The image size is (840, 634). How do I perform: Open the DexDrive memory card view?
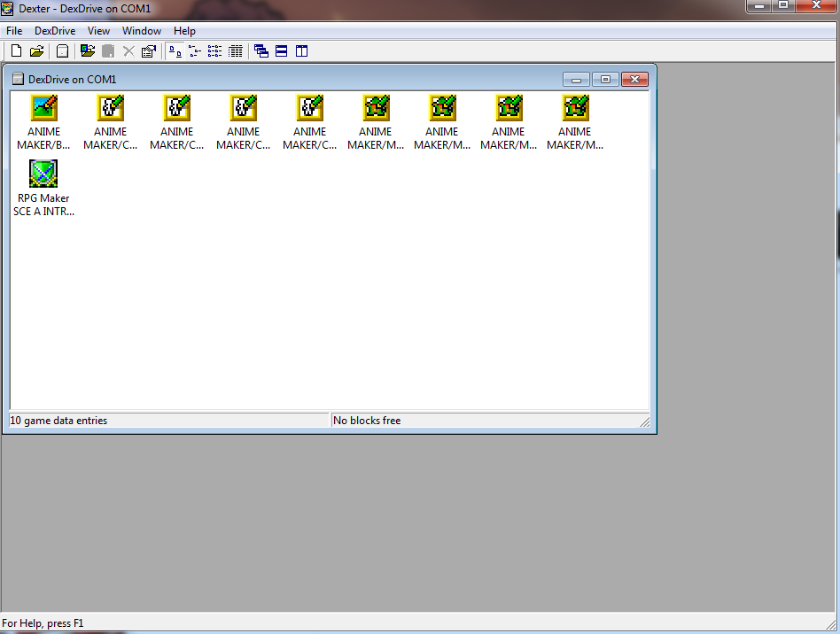(x=62, y=51)
